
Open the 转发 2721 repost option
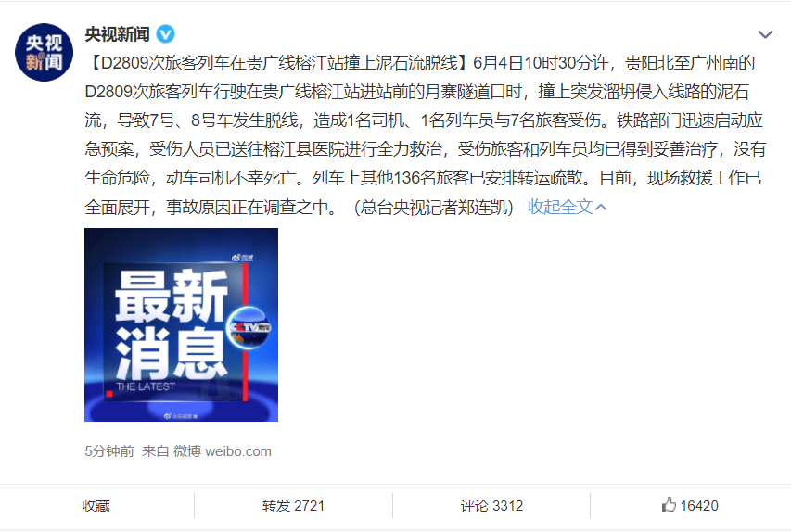tap(293, 505)
